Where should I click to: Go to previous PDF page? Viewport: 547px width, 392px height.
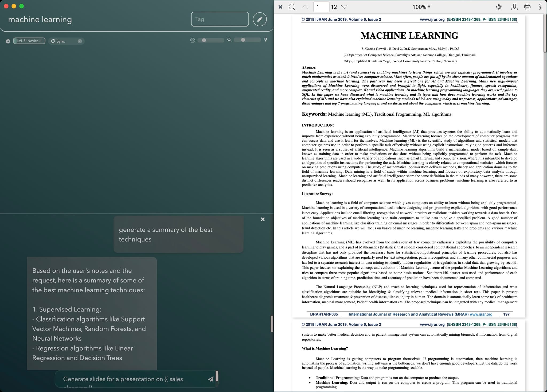305,7
